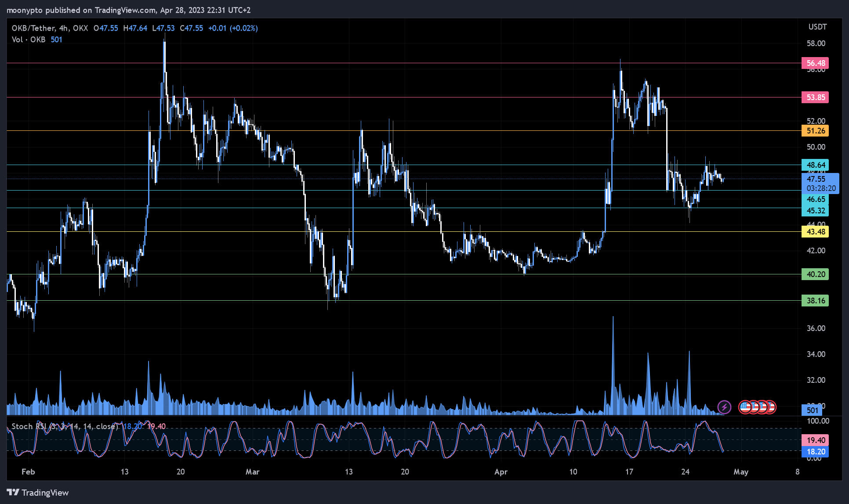Screen dimensions: 849x504
Task: Click the 17 date label on the time axis
Action: (x=629, y=472)
